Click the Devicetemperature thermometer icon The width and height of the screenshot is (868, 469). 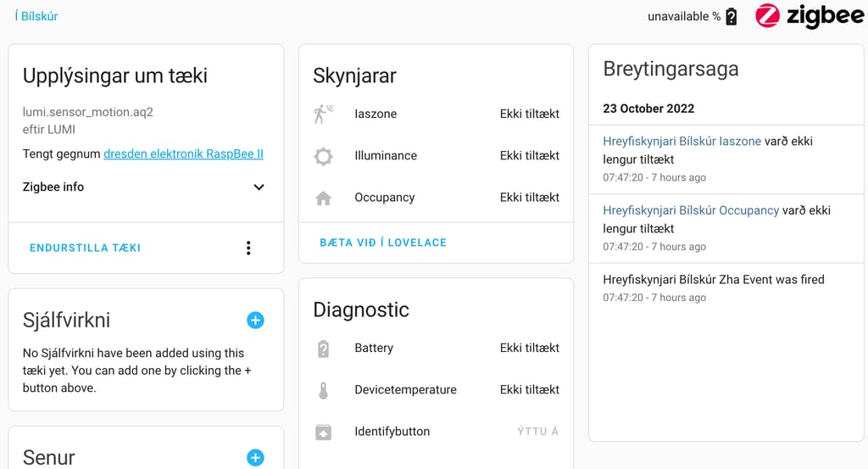point(323,390)
